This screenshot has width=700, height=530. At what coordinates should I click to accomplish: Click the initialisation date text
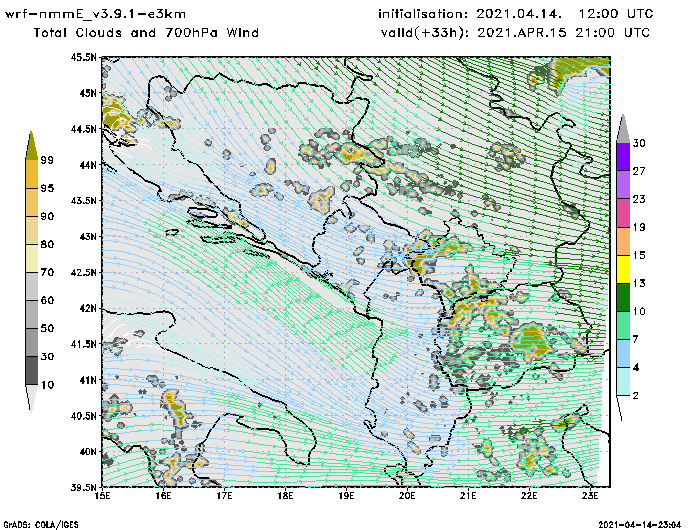click(516, 14)
